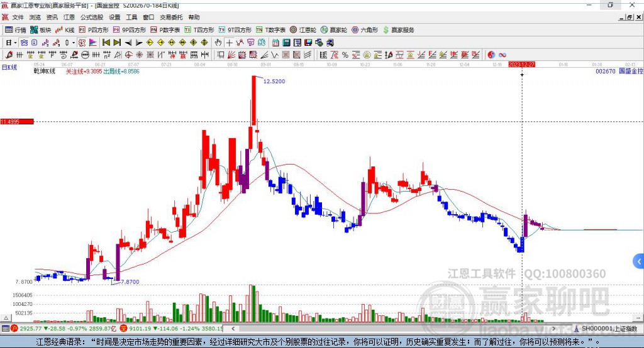644x348 pixels.
Task: Open the P四方形 tool
Action: (x=94, y=30)
